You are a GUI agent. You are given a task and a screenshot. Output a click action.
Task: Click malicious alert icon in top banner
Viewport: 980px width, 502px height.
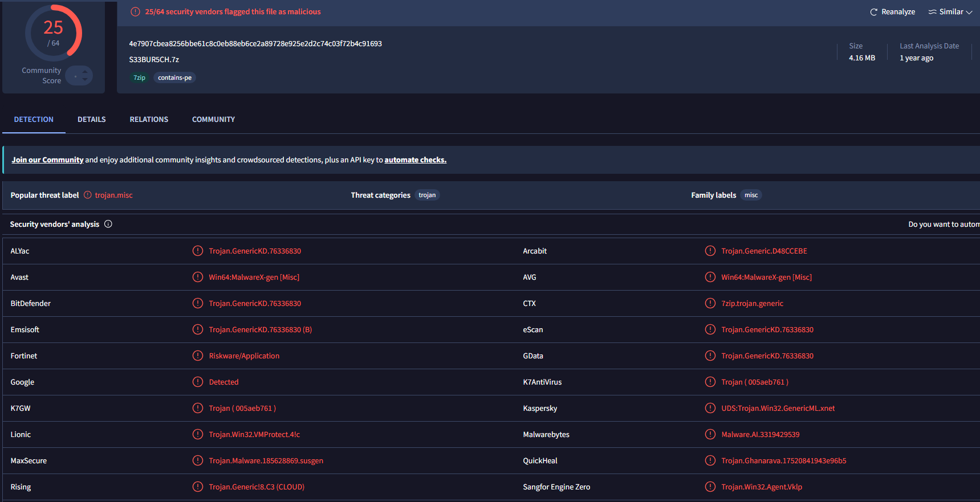point(135,11)
